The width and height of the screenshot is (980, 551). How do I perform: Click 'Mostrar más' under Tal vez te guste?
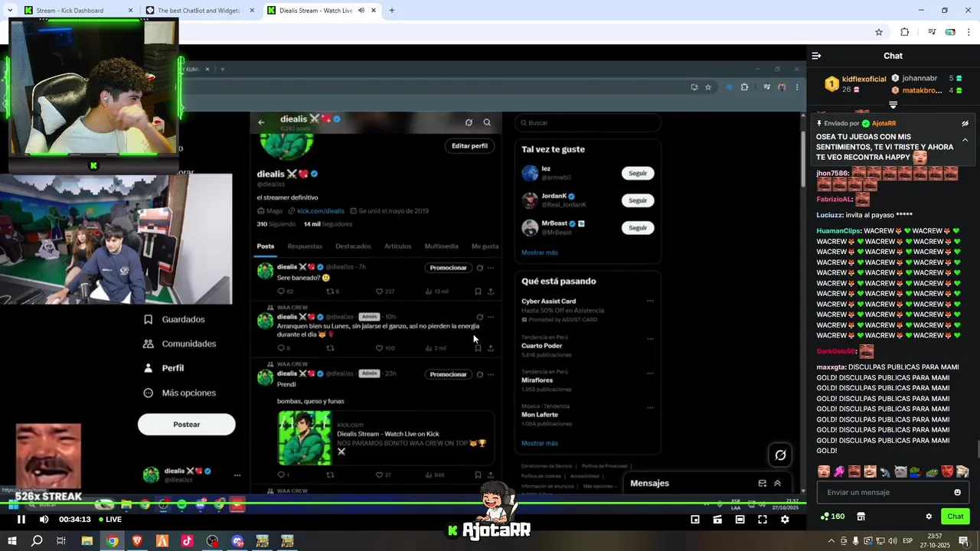coord(540,253)
